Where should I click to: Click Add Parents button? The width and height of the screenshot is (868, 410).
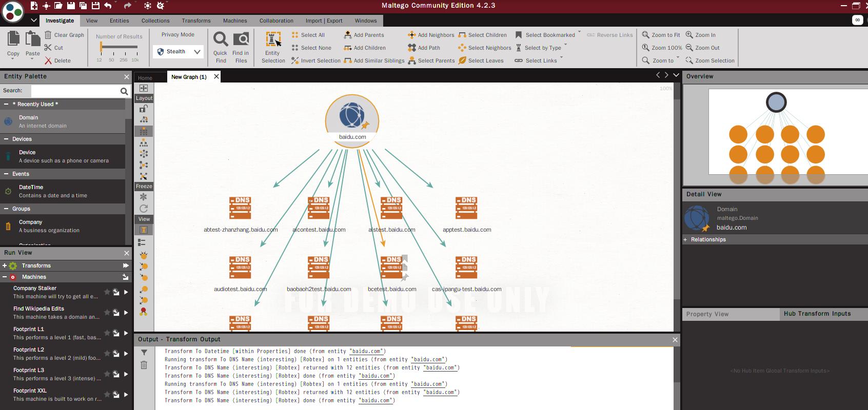[364, 35]
